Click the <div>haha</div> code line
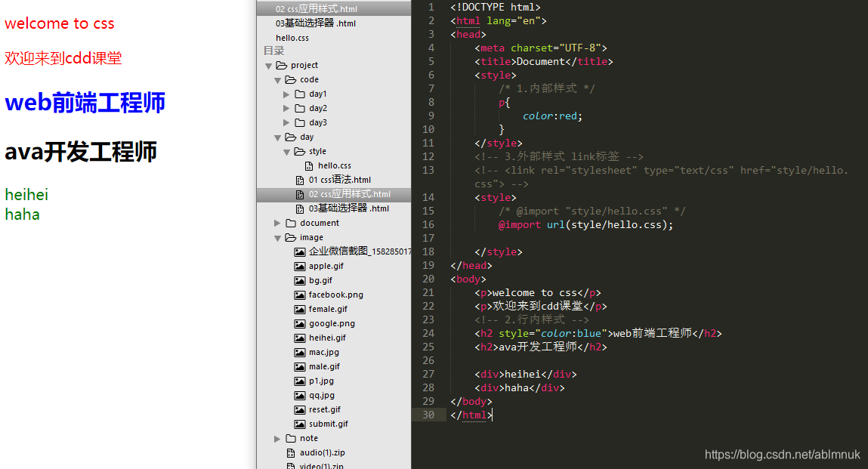Screen dimensions: 868x469 (x=519, y=387)
